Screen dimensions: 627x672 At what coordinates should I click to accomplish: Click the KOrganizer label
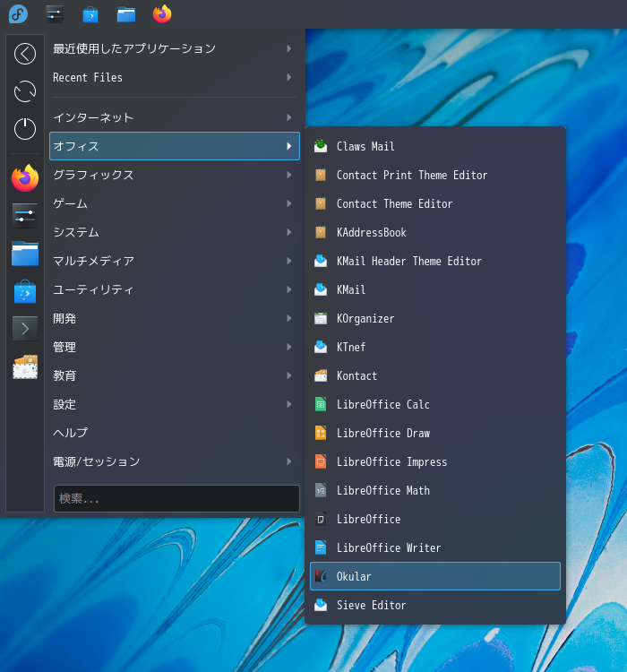(365, 319)
